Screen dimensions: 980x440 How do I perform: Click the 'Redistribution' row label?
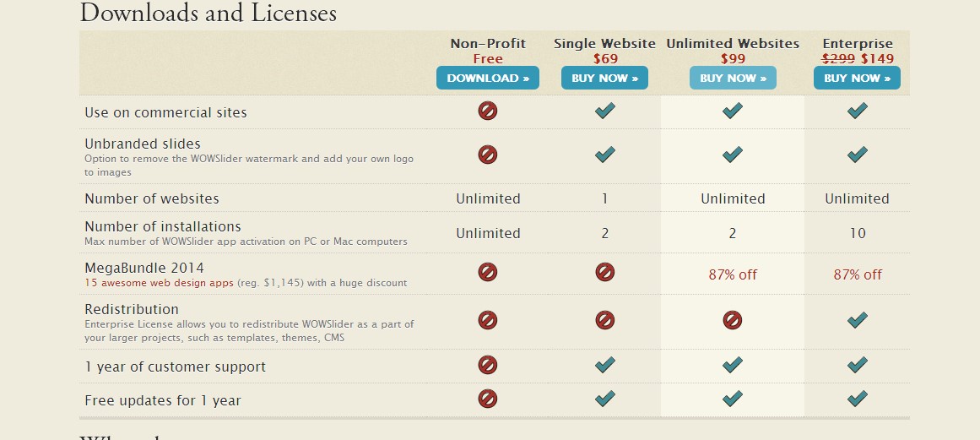131,309
